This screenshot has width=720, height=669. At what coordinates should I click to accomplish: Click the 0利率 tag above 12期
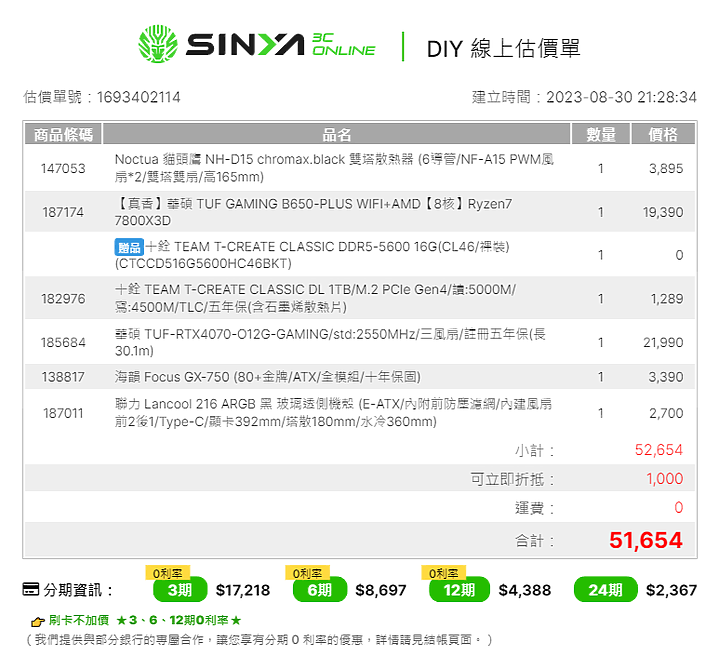pos(444,573)
